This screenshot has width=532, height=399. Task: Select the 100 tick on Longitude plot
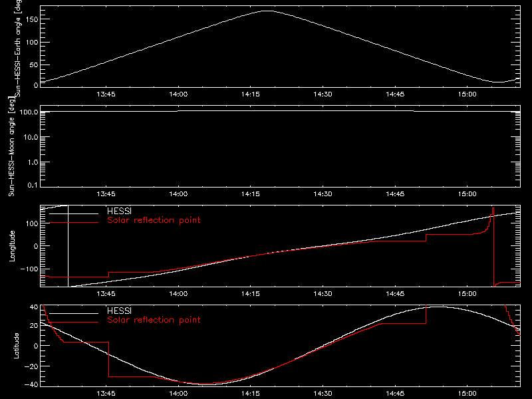click(x=31, y=223)
